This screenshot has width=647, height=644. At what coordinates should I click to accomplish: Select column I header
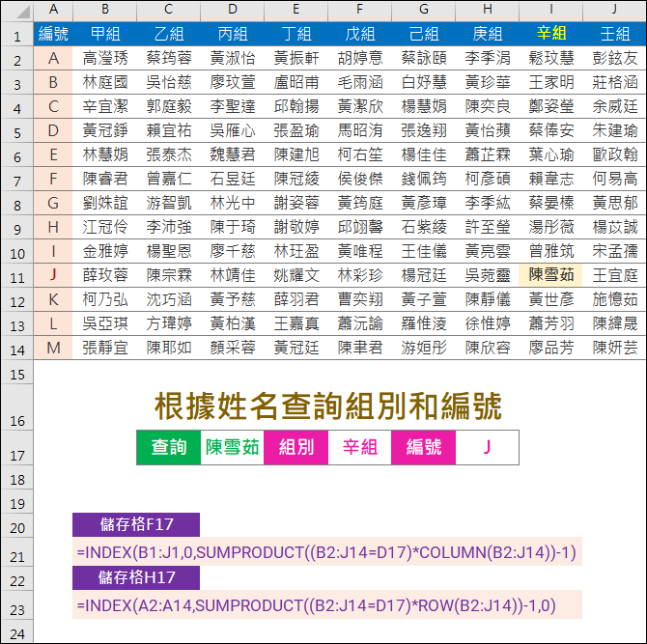tap(550, 10)
